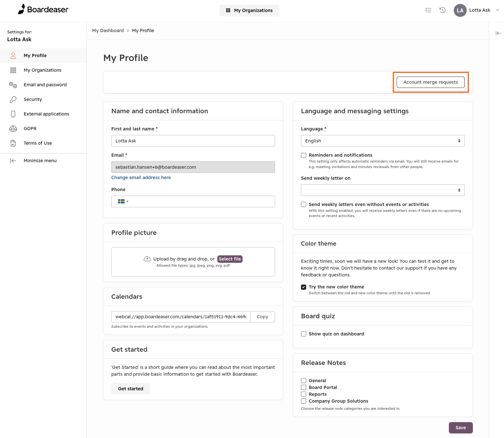The image size is (504, 438).
Task: Click the My Profile breadcrumb
Action: point(143,30)
